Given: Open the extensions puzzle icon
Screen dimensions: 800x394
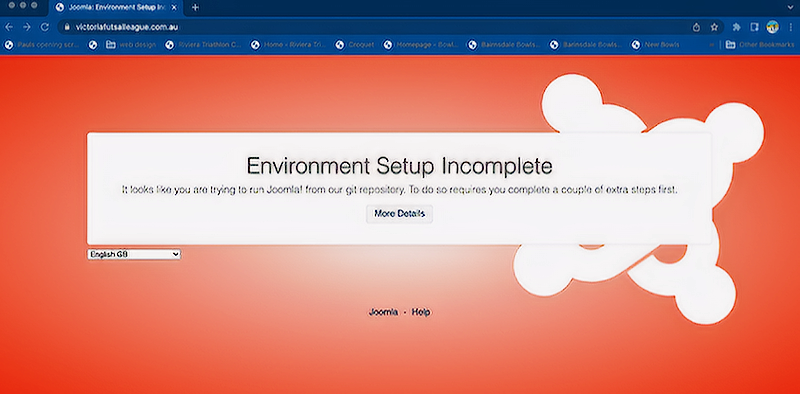Looking at the screenshot, I should (736, 27).
